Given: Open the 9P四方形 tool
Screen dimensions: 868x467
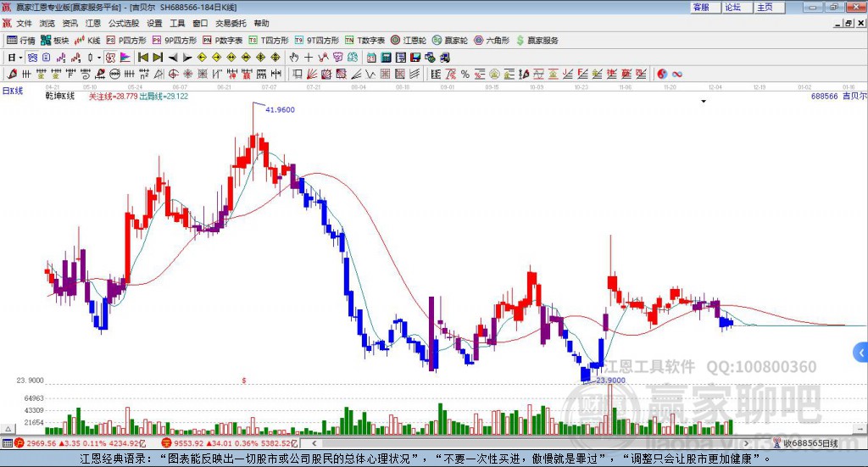Looking at the screenshot, I should (x=175, y=41).
